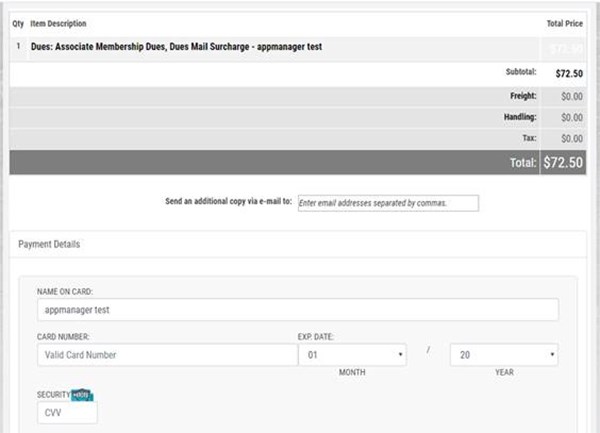This screenshot has width=600, height=433.
Task: Click the Freight amount $0.00
Action: click(571, 96)
